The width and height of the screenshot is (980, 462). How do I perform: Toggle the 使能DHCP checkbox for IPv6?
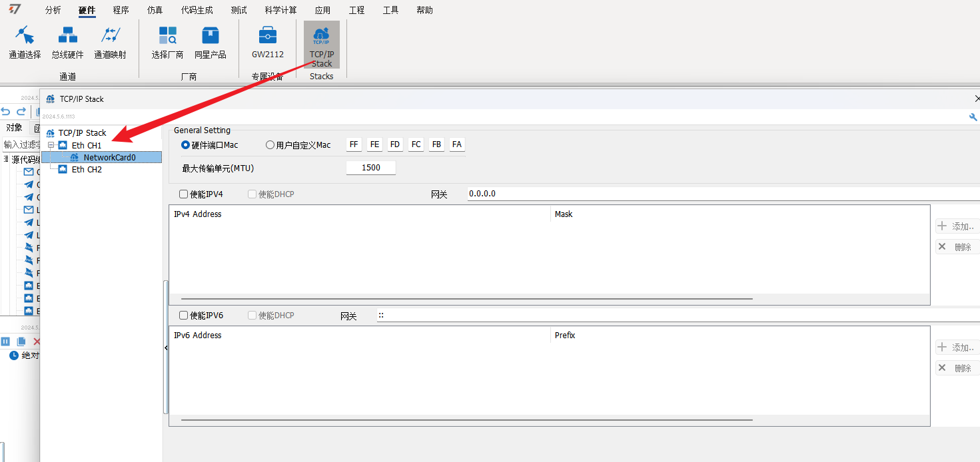pos(252,315)
